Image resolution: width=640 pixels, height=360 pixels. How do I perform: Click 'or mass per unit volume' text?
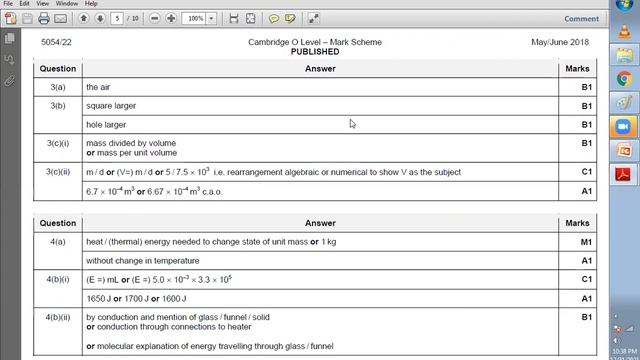(x=131, y=153)
